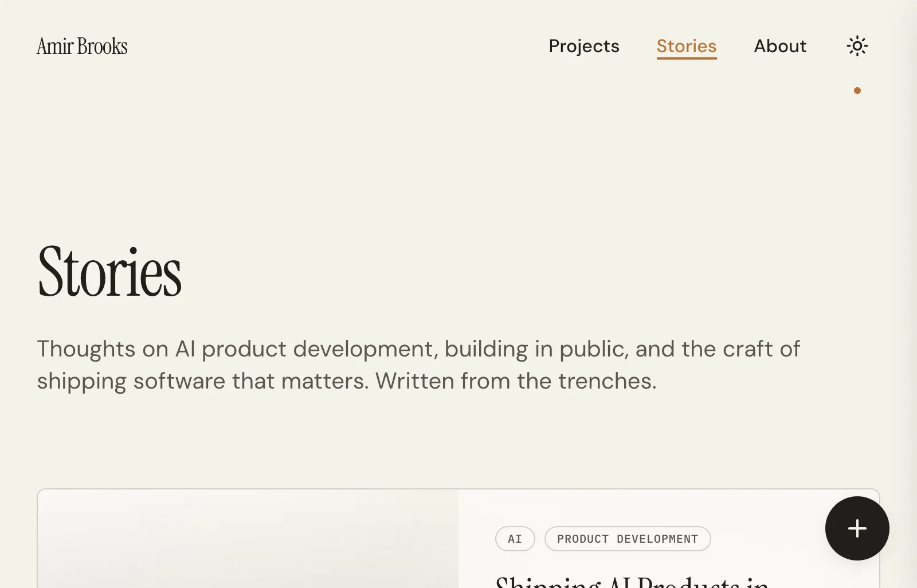
Task: Click the Written from the trenches sentence
Action: click(516, 381)
